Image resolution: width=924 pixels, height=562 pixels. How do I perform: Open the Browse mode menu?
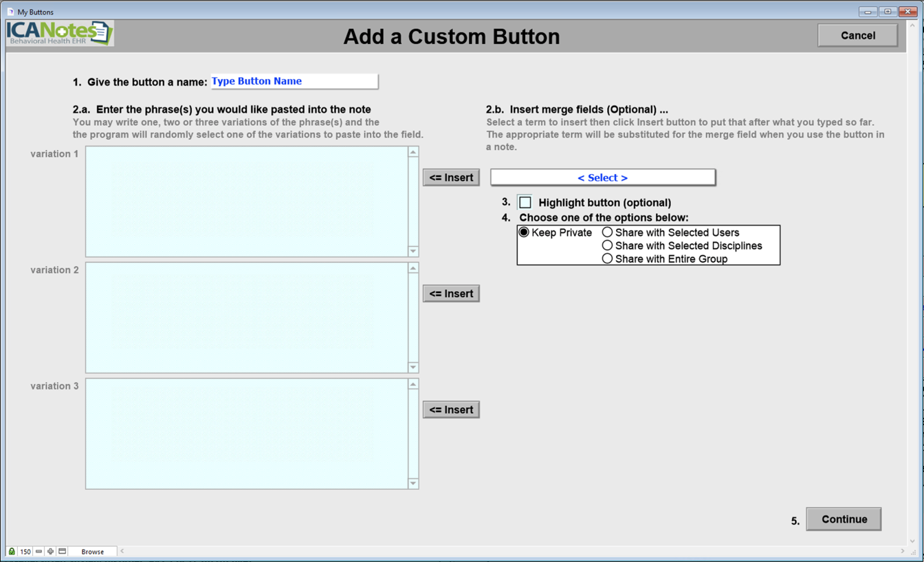coord(92,551)
